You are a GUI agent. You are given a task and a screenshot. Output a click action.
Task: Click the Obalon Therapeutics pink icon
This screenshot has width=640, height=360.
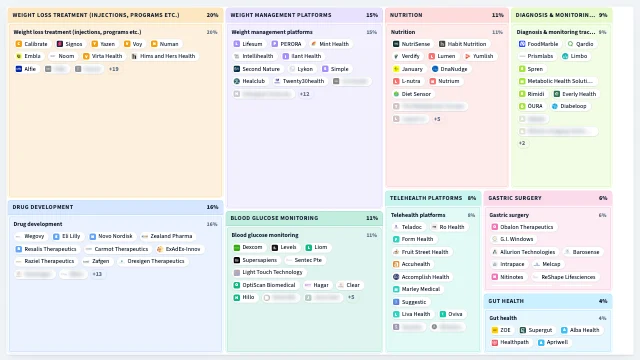(495, 227)
